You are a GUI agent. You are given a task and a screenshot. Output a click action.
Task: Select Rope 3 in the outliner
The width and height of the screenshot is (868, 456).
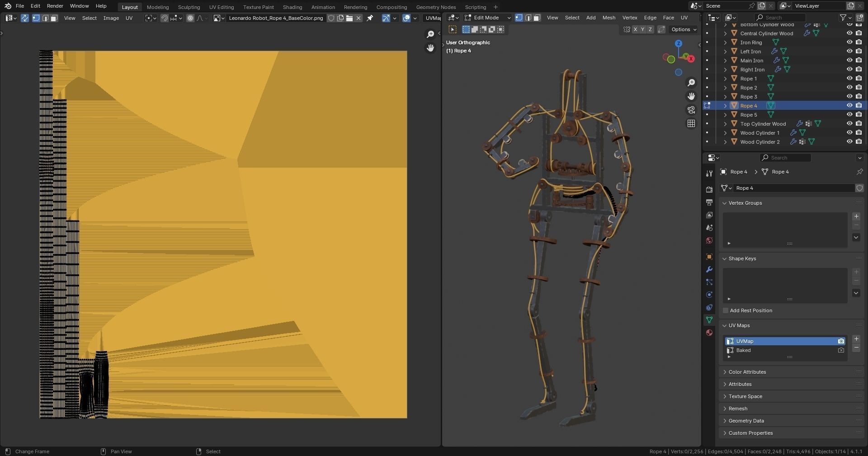click(x=748, y=96)
